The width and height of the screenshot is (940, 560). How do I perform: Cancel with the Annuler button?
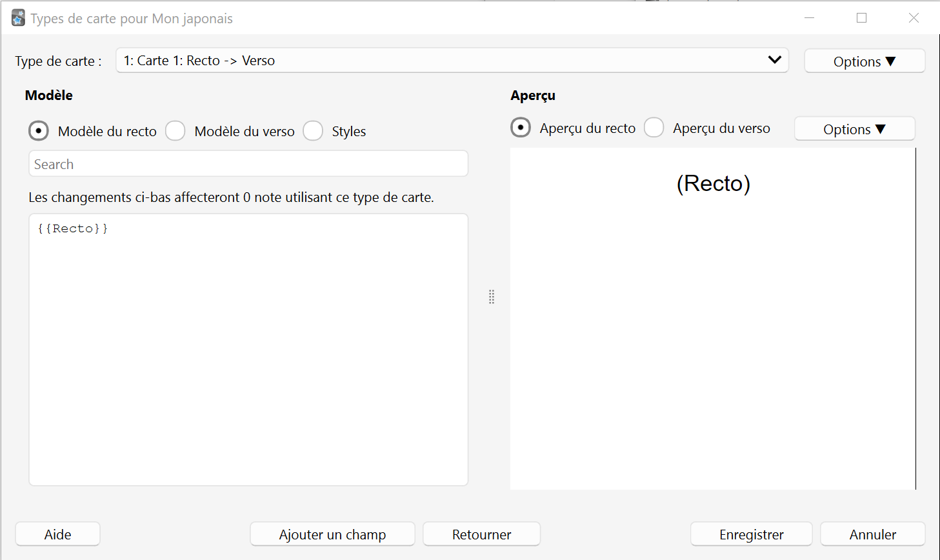[x=872, y=534]
